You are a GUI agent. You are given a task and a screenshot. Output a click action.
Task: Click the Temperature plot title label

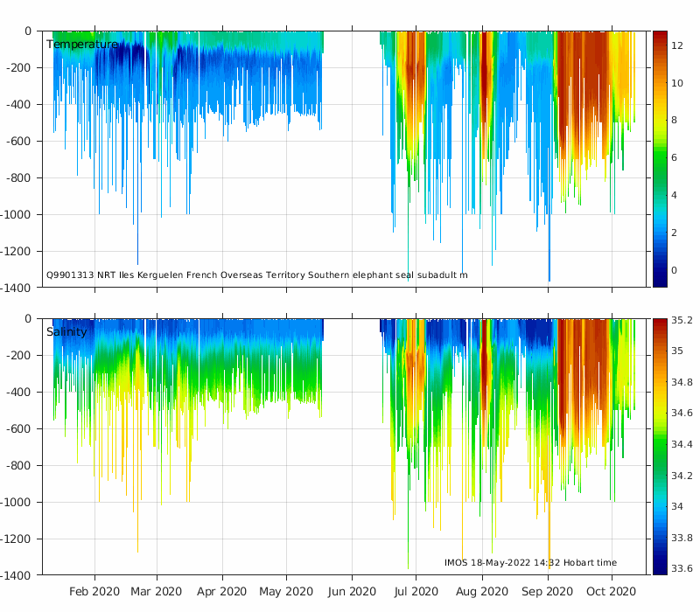[82, 45]
